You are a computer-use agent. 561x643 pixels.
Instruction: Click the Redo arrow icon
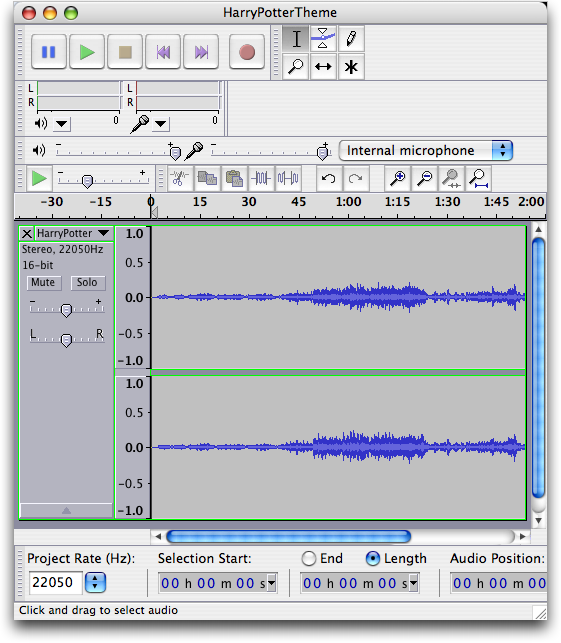click(356, 178)
